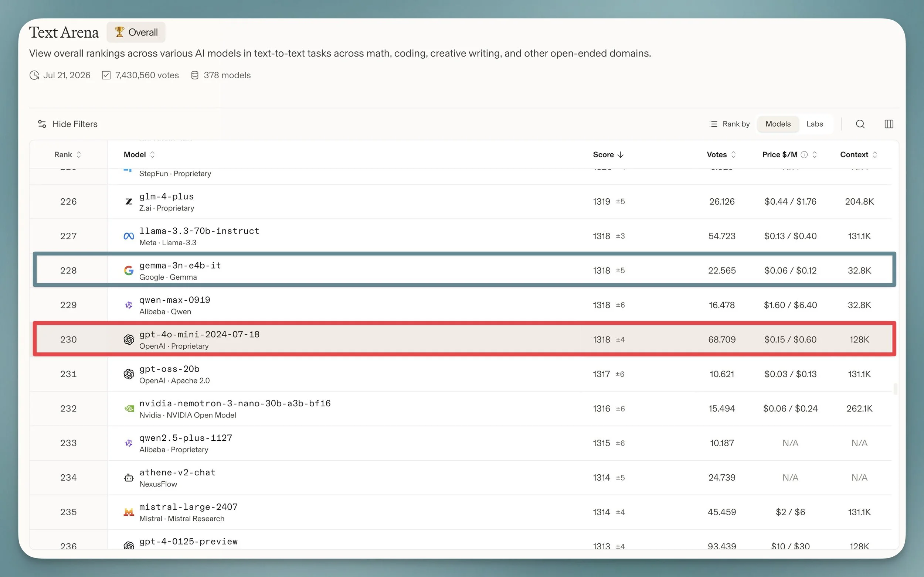924x577 pixels.
Task: Click rank number 226
Action: coord(68,201)
